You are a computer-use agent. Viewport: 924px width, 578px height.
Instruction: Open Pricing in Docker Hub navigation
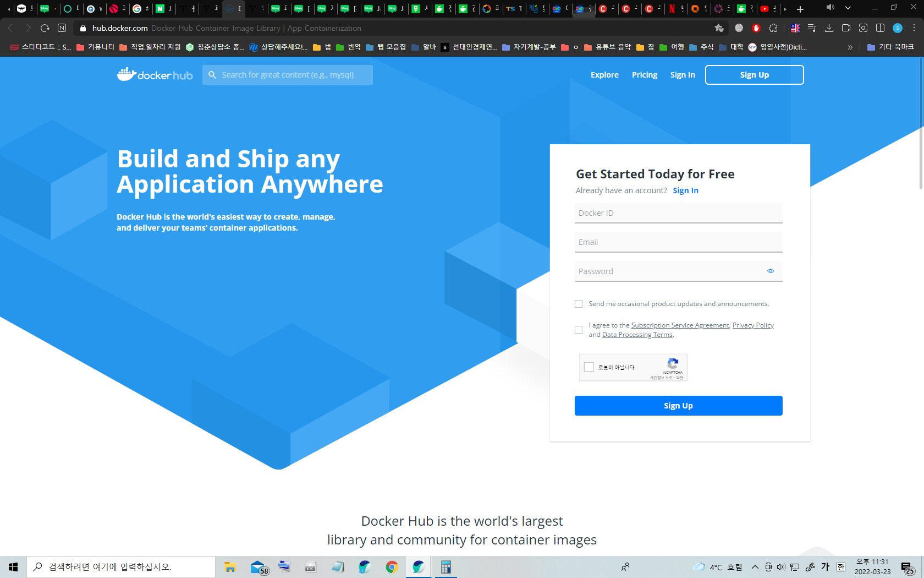coord(645,75)
